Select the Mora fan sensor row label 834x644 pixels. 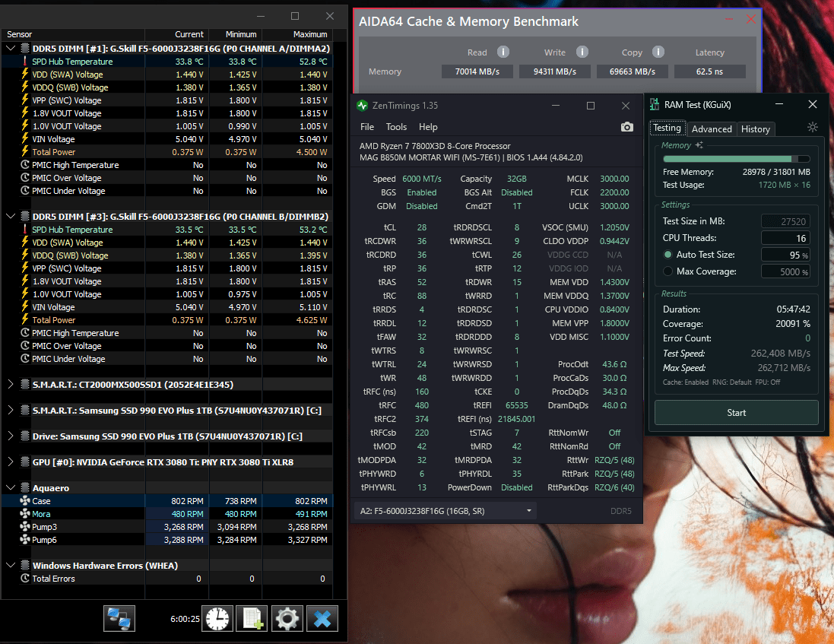click(x=41, y=514)
